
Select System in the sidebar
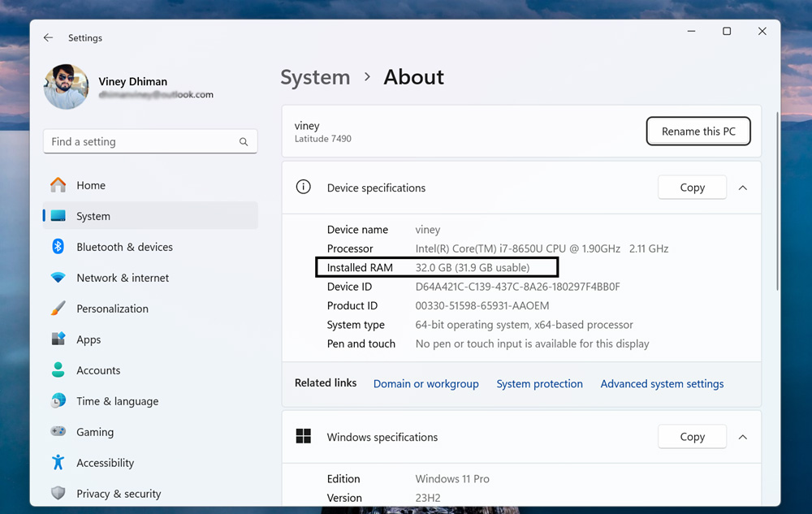[x=150, y=216]
